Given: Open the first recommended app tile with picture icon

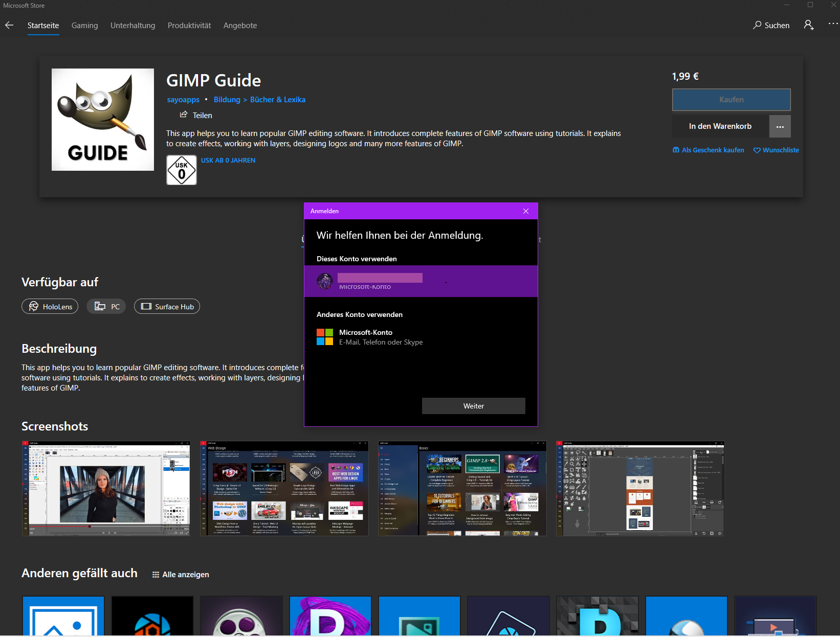Looking at the screenshot, I should pos(63,616).
